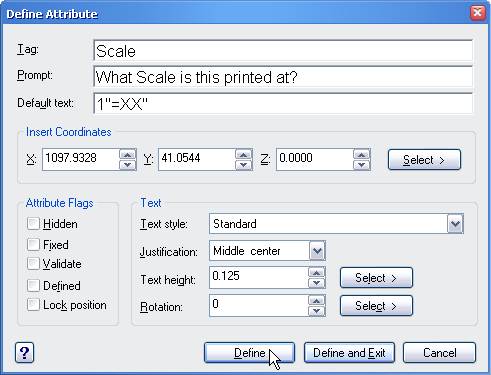Image resolution: width=491 pixels, height=375 pixels.
Task: Decrease the Z coordinate with down arrow
Action: click(x=361, y=165)
